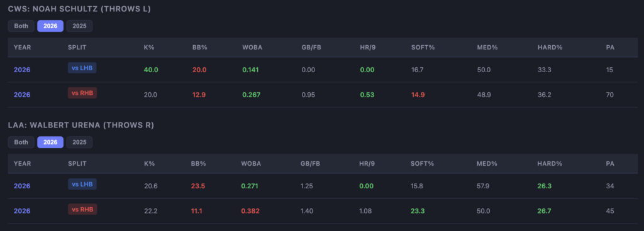
Task: Click the 26.7 HARD% value
Action: [x=544, y=211]
